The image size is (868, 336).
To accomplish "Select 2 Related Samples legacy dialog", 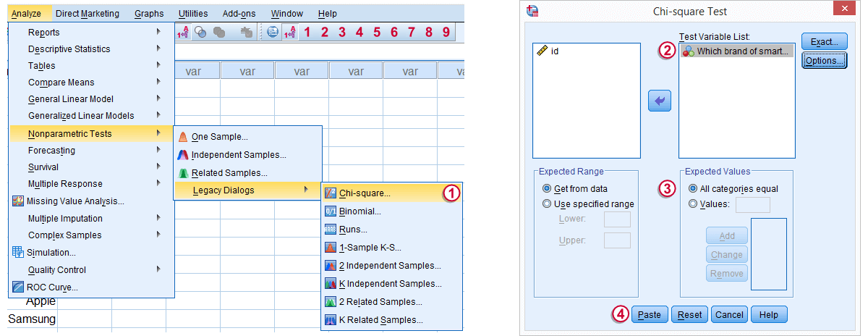I will [x=391, y=302].
